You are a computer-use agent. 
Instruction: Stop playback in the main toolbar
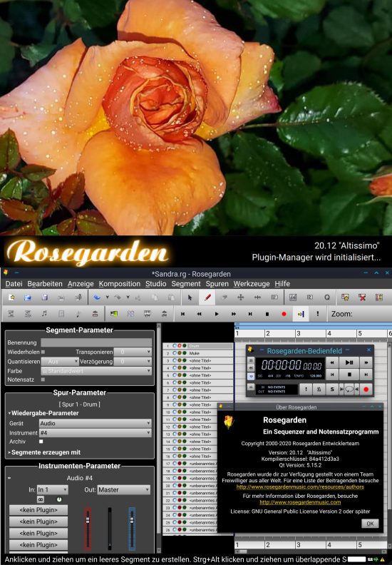tap(267, 314)
